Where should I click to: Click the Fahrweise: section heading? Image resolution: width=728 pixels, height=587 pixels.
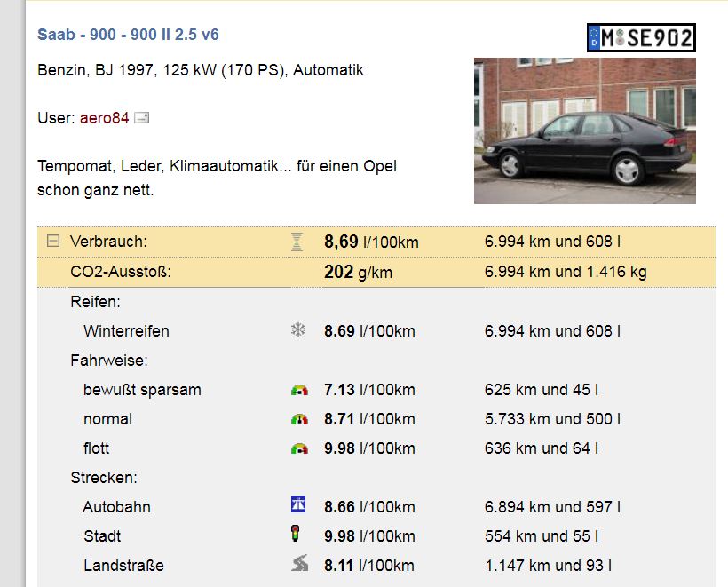coord(109,361)
